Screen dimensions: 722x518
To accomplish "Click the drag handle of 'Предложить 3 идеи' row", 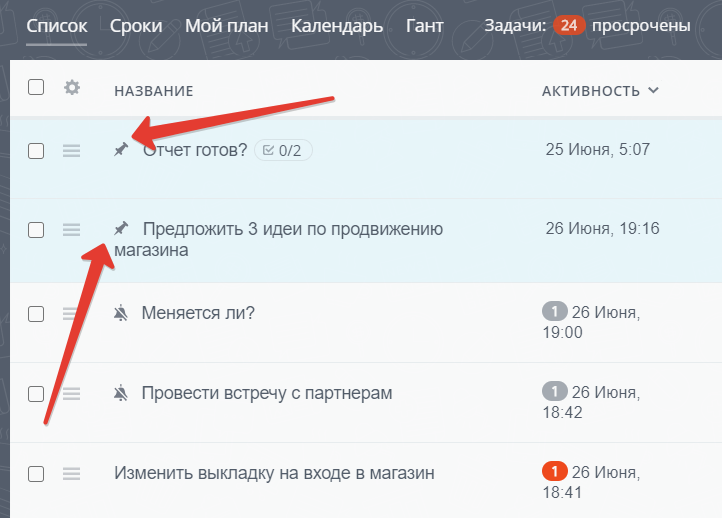I will click(x=71, y=229).
